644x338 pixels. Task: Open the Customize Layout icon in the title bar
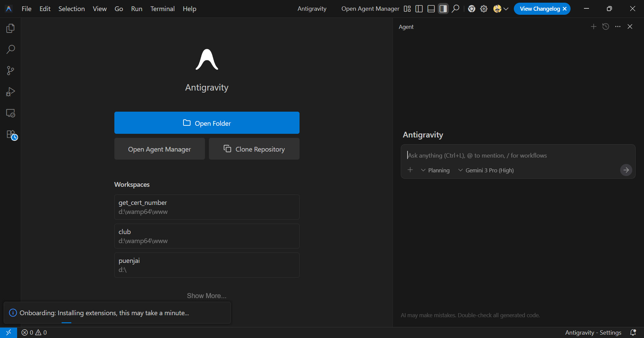pos(407,9)
